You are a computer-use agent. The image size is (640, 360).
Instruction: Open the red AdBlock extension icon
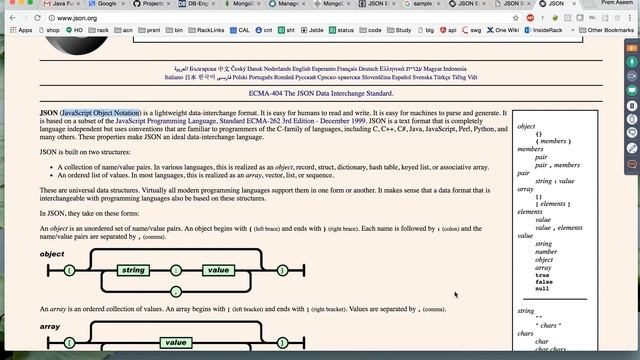[x=530, y=18]
